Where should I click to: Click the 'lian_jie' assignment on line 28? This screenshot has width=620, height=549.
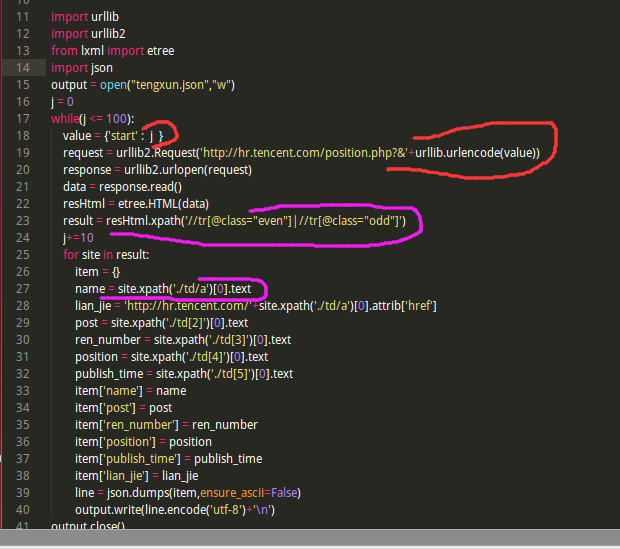tap(256, 306)
